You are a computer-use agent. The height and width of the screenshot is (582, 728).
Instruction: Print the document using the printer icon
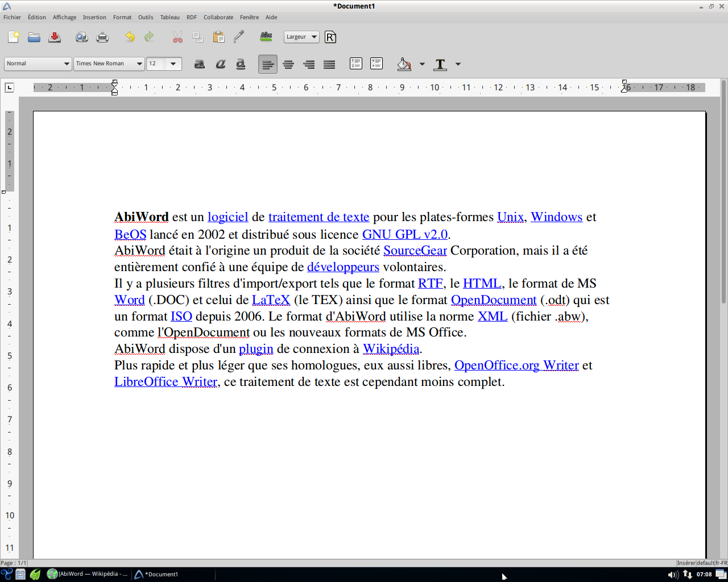click(102, 37)
